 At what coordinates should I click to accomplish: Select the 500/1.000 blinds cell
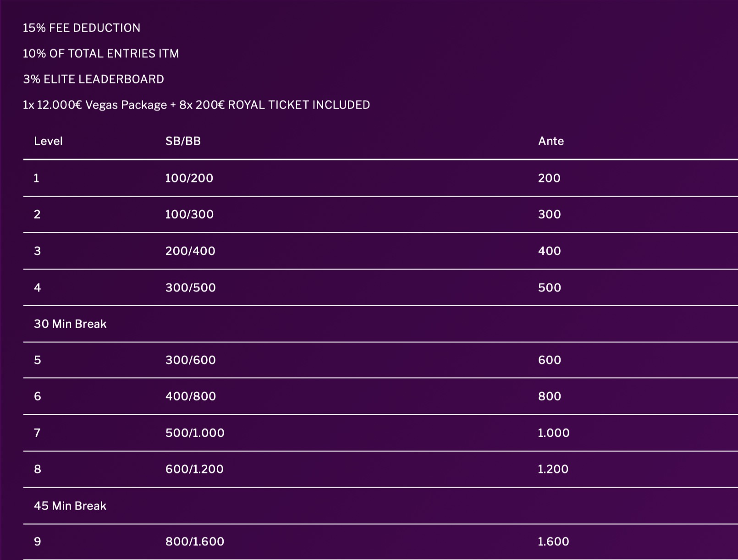(x=194, y=433)
